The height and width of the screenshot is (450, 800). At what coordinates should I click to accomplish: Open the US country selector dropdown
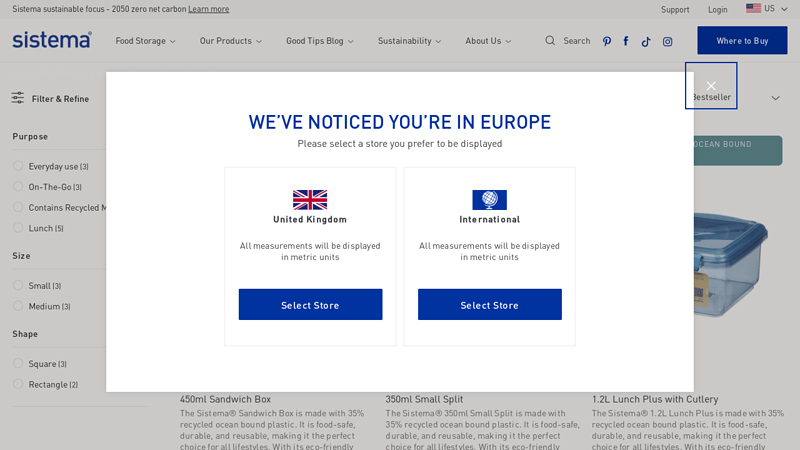pos(767,8)
